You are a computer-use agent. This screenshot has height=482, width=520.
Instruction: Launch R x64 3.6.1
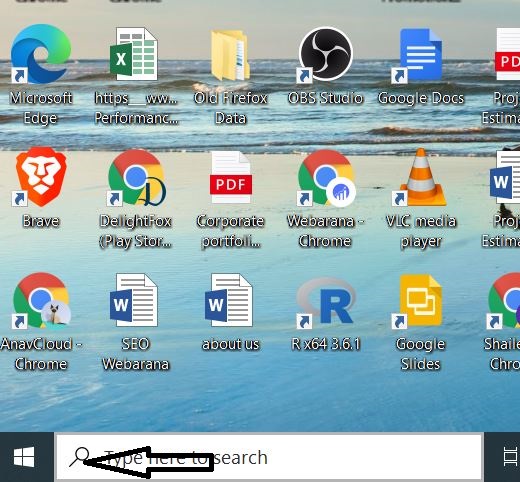325,302
